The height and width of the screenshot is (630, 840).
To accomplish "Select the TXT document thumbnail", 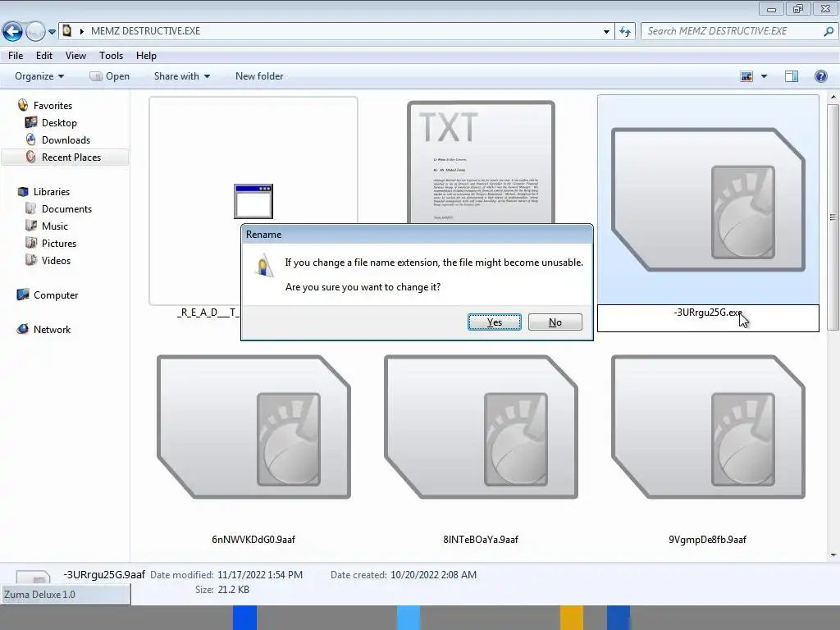I will click(481, 162).
